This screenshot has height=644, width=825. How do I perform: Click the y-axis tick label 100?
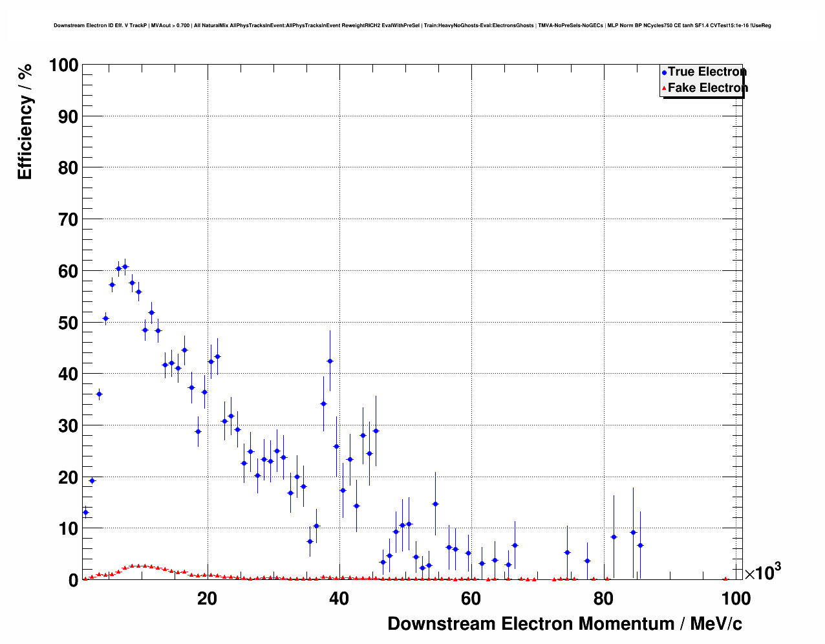(63, 65)
